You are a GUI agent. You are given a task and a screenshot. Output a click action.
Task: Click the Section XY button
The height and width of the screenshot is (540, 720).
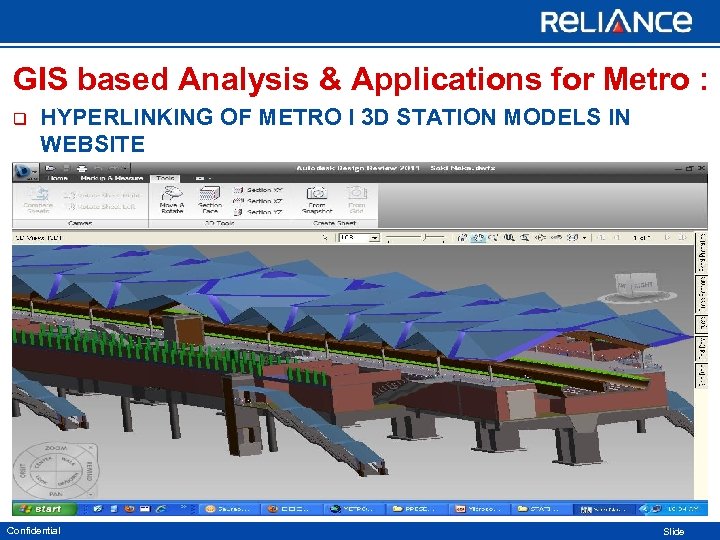258,190
